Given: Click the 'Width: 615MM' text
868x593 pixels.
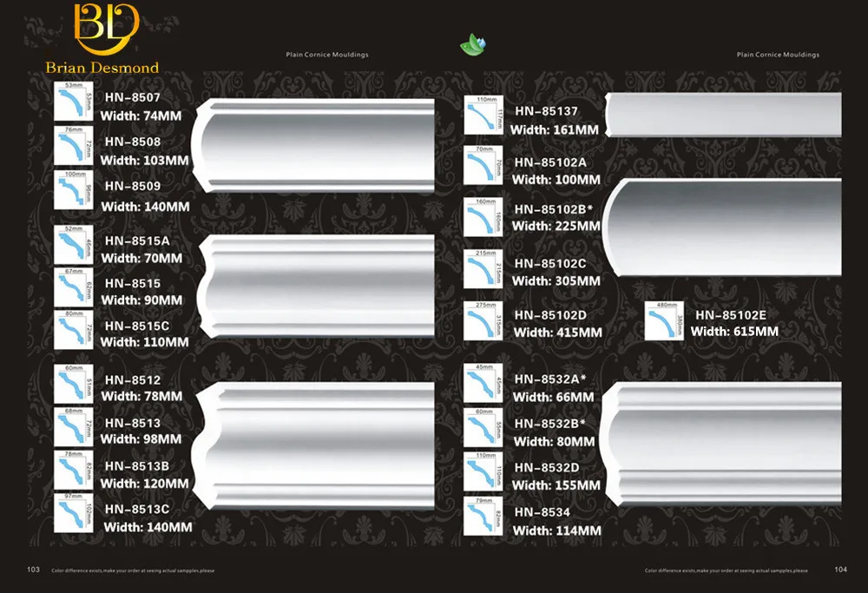Looking at the screenshot, I should tap(734, 332).
